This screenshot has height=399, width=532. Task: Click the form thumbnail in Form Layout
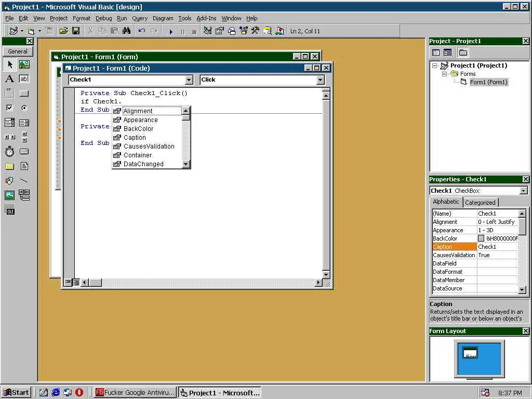click(470, 353)
